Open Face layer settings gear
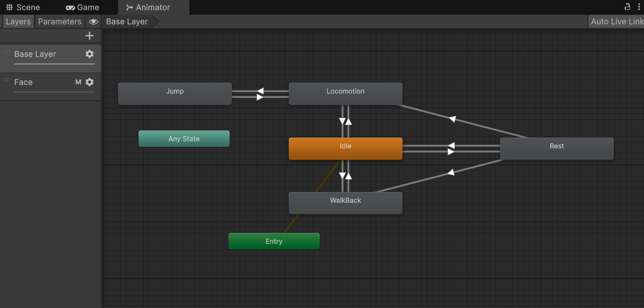644x308 pixels. [90, 82]
